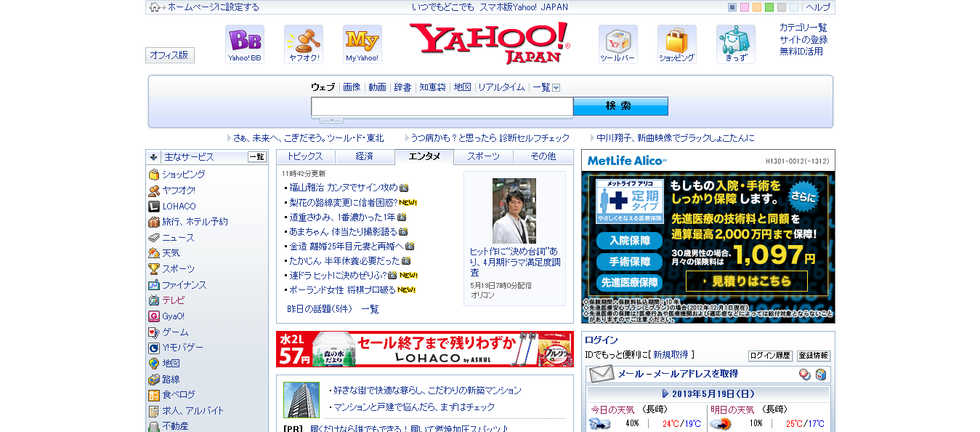Screen dimensions: 980x432
Task: Select the pink theme color swatch
Action: [745, 7]
